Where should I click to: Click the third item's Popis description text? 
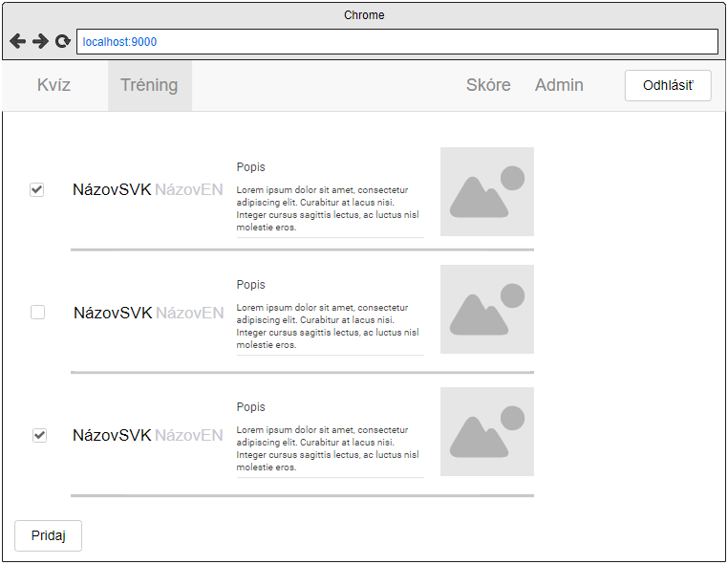(x=328, y=448)
